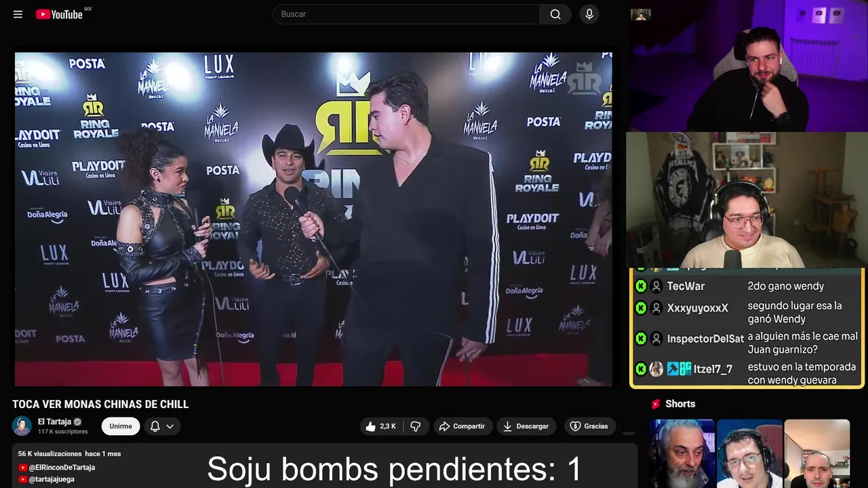Viewport: 868px width, 488px height.
Task: Open third Shorts thumbnail on right
Action: (x=816, y=453)
